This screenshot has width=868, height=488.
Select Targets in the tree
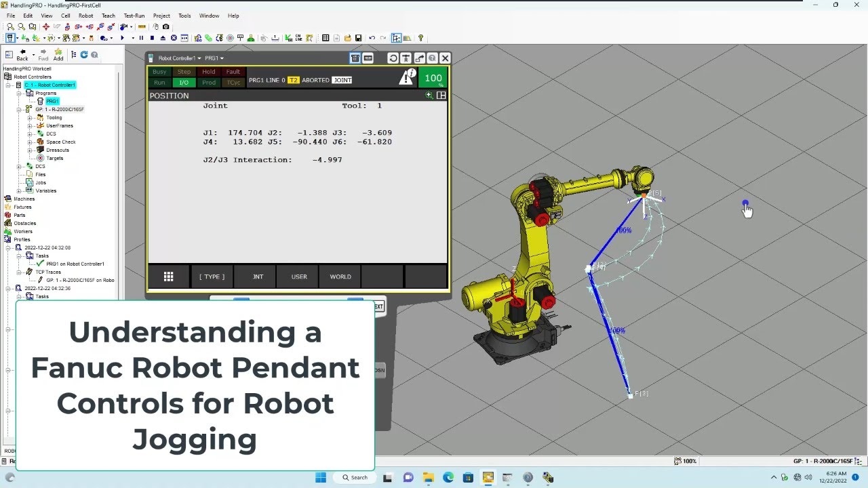[x=55, y=158]
